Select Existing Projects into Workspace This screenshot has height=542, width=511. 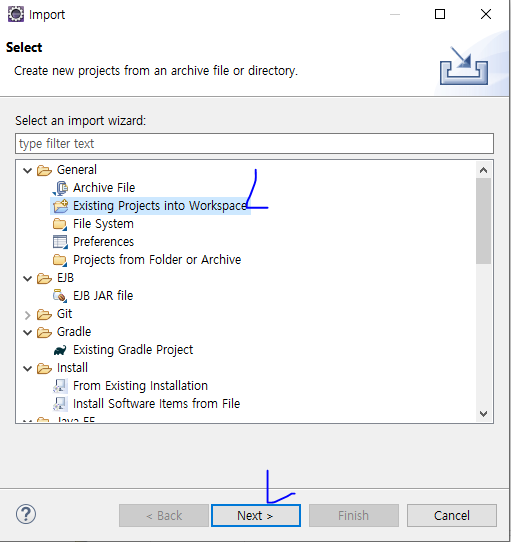[x=160, y=206]
